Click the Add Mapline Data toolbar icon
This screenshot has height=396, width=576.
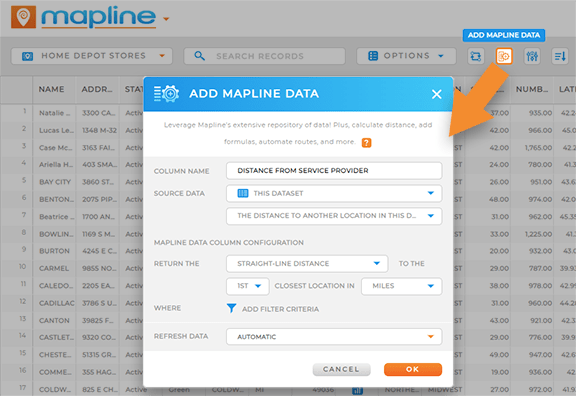pos(504,56)
